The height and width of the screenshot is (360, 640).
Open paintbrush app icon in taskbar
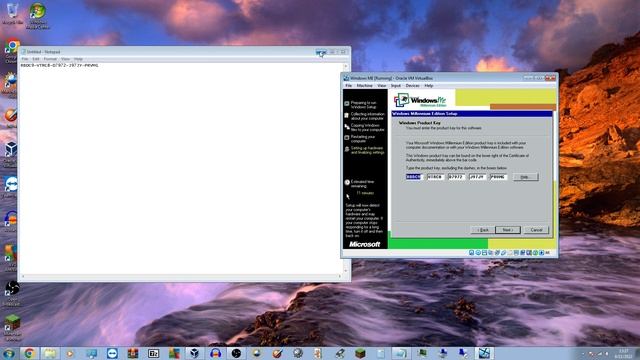(278, 353)
